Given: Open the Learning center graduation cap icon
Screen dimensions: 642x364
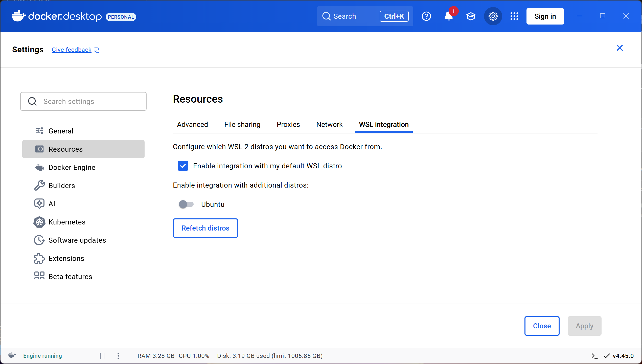Looking at the screenshot, I should (471, 16).
